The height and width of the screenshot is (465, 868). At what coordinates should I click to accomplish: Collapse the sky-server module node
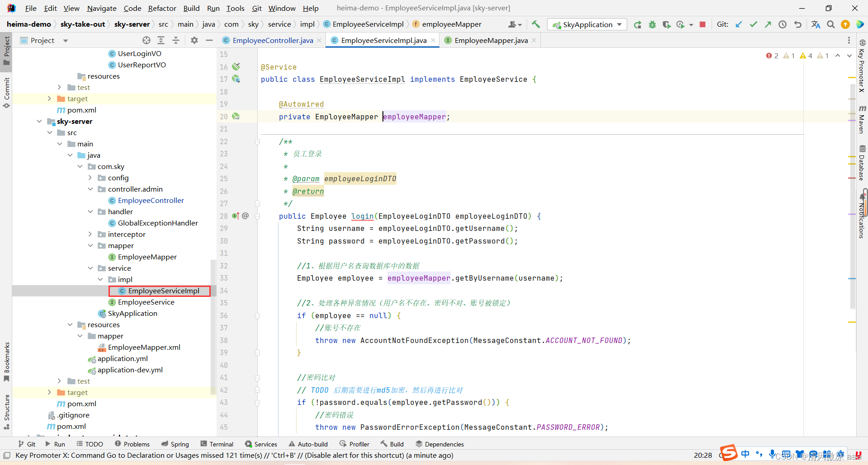coord(39,121)
